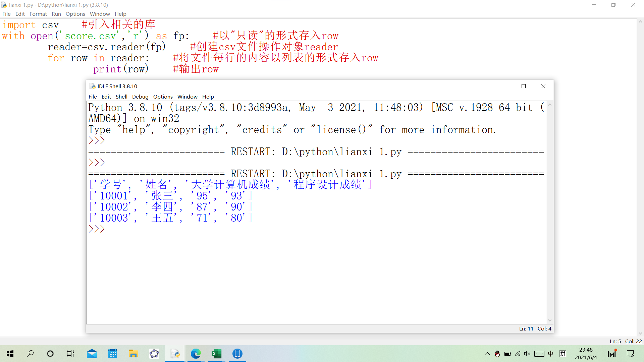Image resolution: width=644 pixels, height=362 pixels.
Task: Open Python IDLE taskbar icon
Action: click(175, 354)
